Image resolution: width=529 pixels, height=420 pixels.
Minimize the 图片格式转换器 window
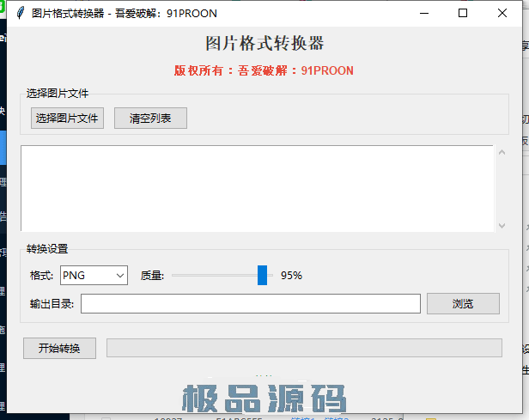[424, 13]
